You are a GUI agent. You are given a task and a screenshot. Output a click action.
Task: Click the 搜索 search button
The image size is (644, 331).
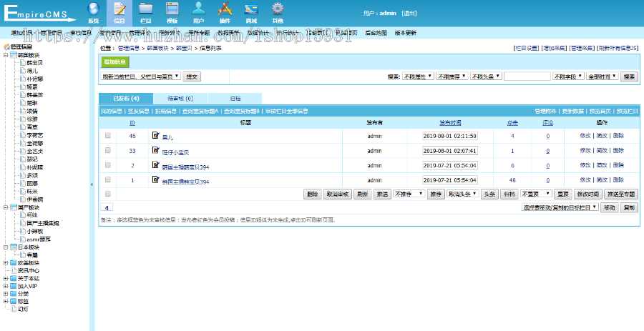pyautogui.click(x=629, y=76)
